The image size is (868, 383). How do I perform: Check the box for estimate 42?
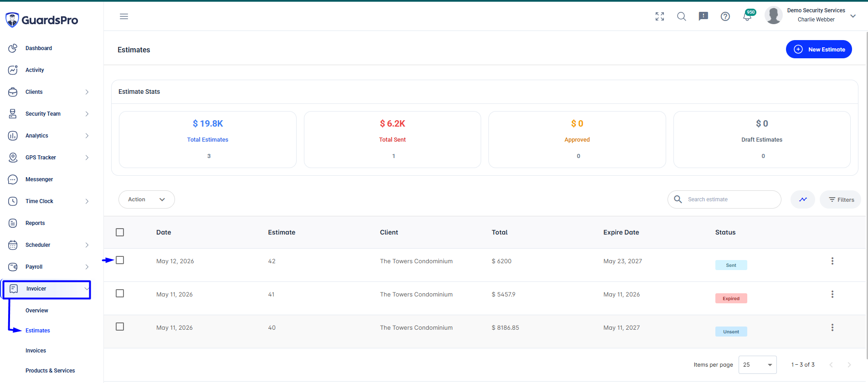point(120,260)
